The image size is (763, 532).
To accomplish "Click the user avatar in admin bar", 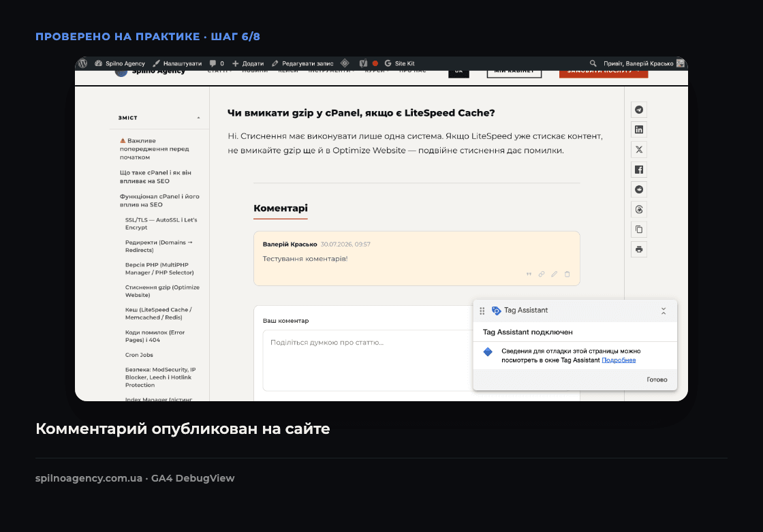I will pos(681,63).
